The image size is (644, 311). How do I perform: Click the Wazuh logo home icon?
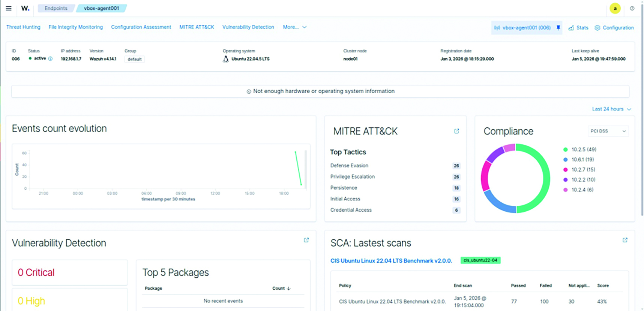coord(25,8)
